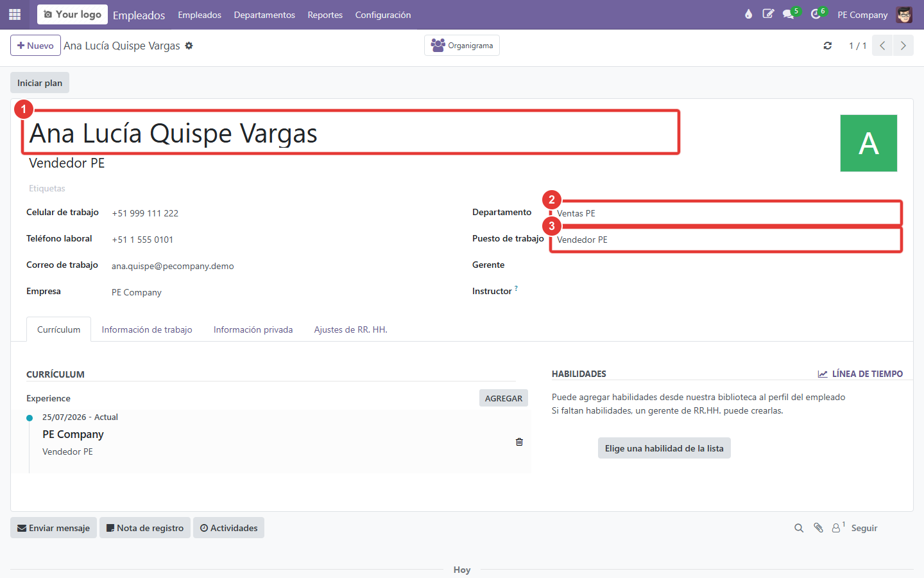Open user avatar menu

(904, 14)
